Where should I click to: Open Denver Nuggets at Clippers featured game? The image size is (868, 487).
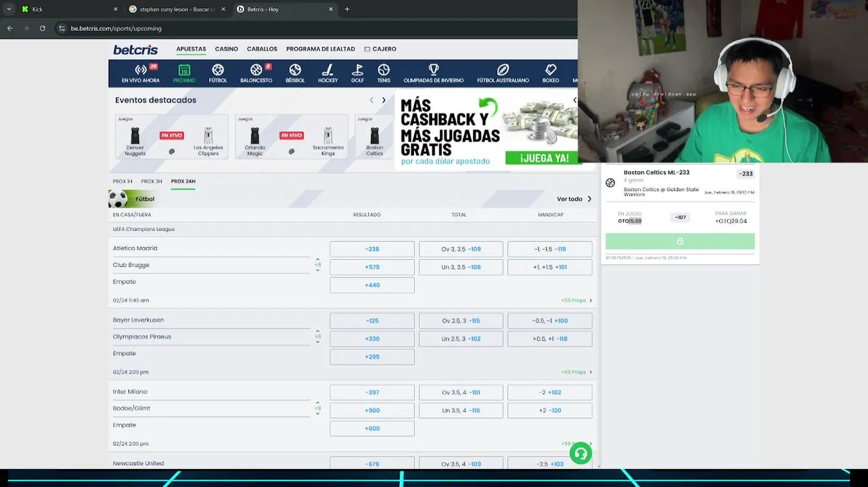pyautogui.click(x=172, y=137)
